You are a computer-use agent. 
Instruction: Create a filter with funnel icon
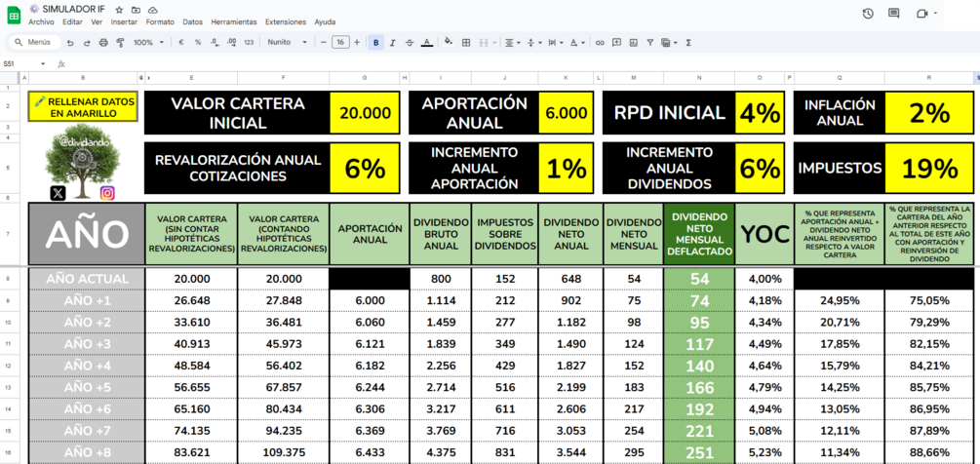650,43
